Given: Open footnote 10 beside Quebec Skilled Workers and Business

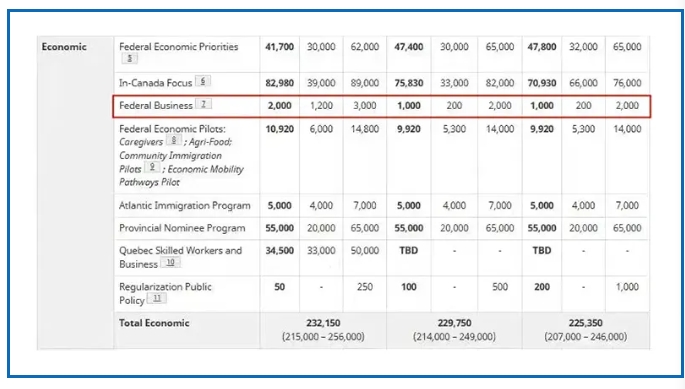Looking at the screenshot, I should coord(170,262).
